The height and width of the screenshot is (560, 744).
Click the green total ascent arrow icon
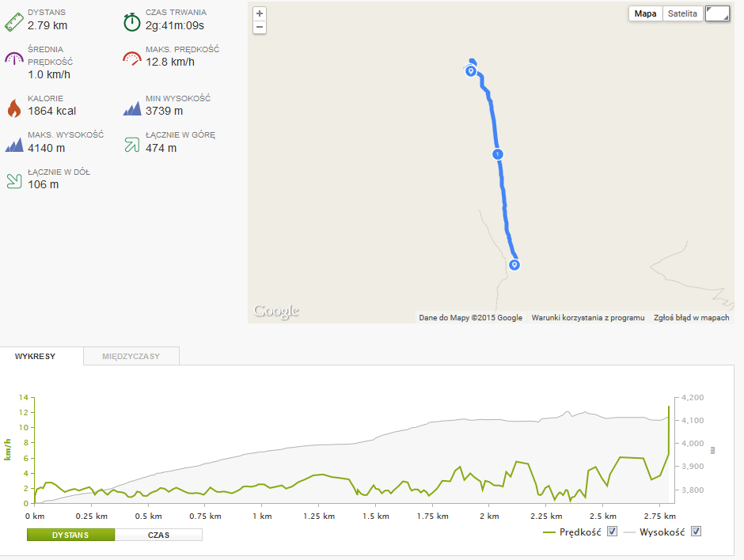132,145
